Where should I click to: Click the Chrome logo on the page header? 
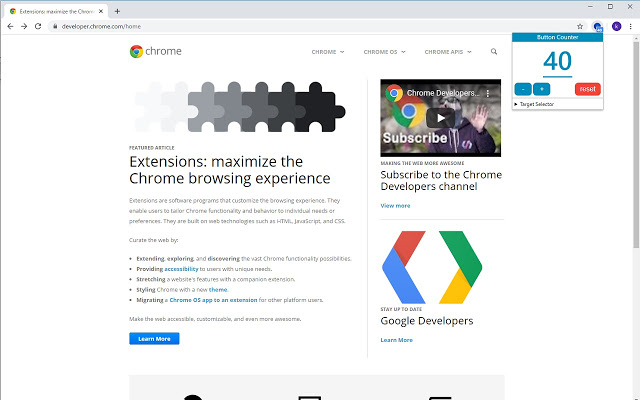tap(156, 51)
